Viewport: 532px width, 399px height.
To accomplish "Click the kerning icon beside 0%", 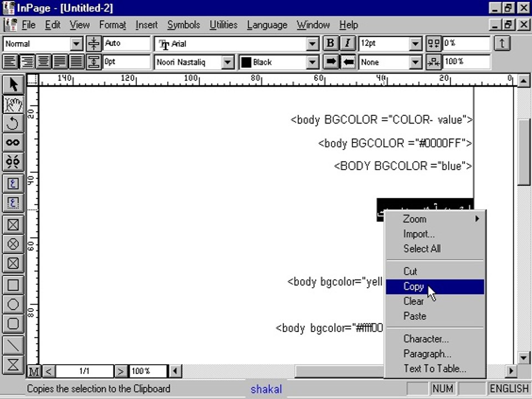I will [433, 44].
